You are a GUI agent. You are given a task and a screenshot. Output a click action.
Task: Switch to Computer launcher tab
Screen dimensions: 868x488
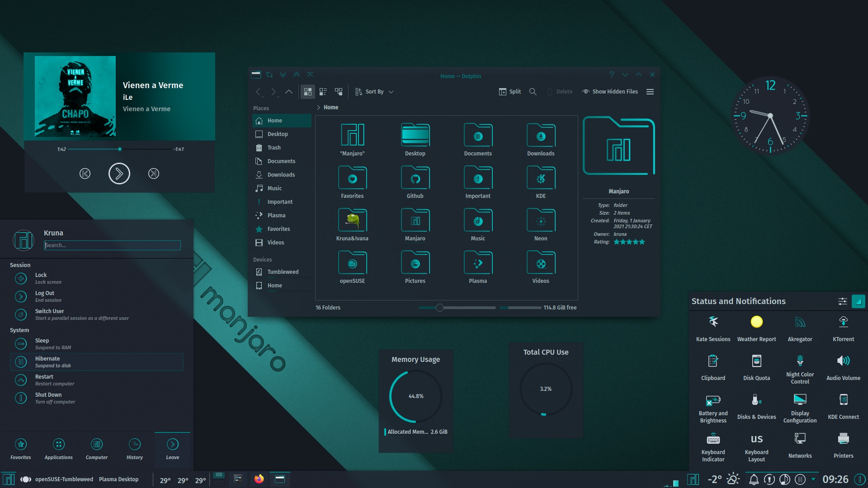coord(97,450)
